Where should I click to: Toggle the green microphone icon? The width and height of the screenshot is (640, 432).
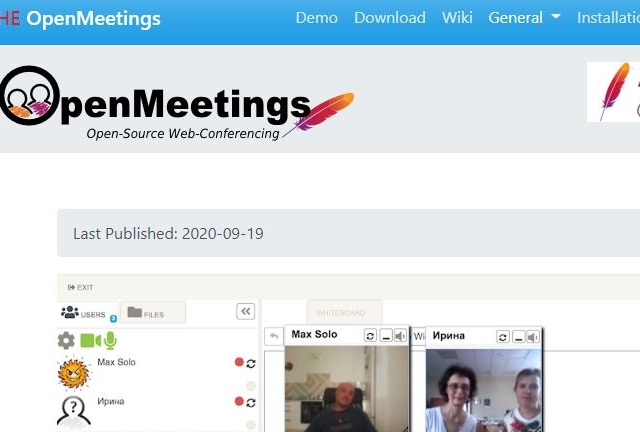point(110,341)
